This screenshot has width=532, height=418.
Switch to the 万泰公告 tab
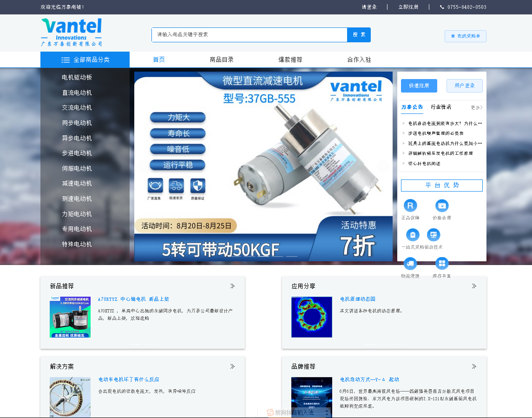tap(412, 107)
